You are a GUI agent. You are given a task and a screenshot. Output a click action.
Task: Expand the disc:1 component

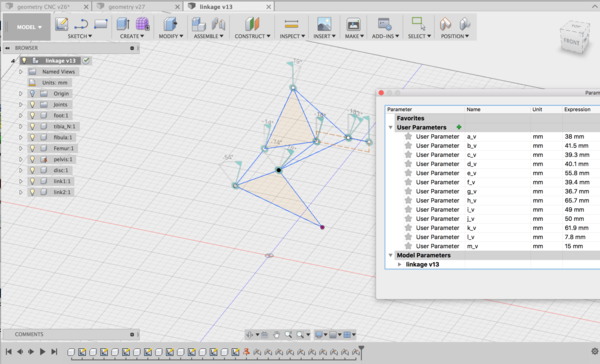tap(21, 170)
